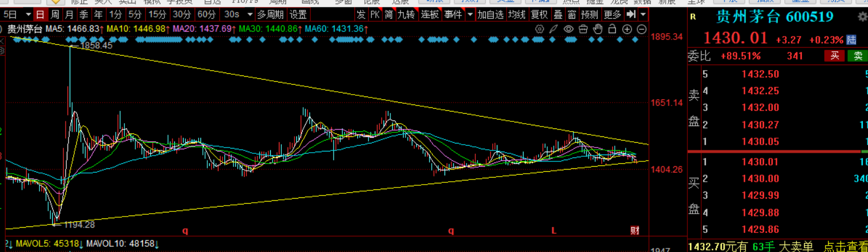The height and width of the screenshot is (252, 868).
Task: Toggle the 简 simple mode button
Action: pos(389,15)
